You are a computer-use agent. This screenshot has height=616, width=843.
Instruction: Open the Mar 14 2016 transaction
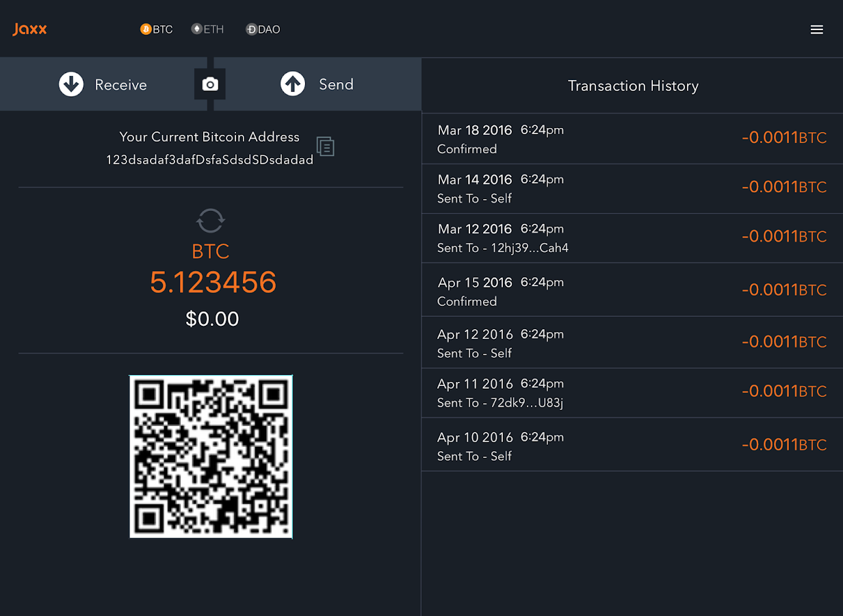tap(632, 188)
